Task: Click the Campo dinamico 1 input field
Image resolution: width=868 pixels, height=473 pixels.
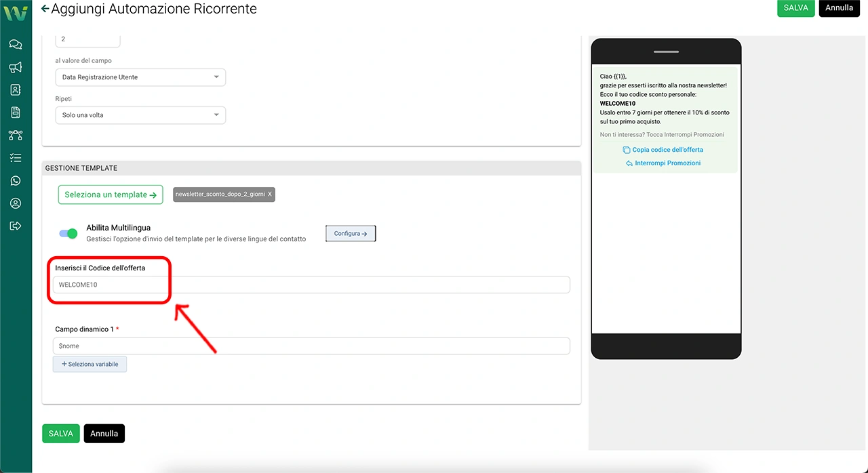Action: pos(311,346)
